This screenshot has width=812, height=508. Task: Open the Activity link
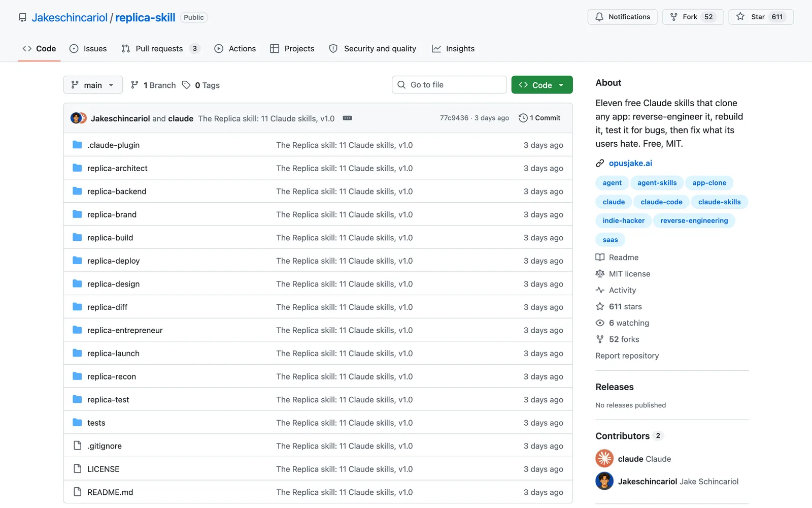616,290
